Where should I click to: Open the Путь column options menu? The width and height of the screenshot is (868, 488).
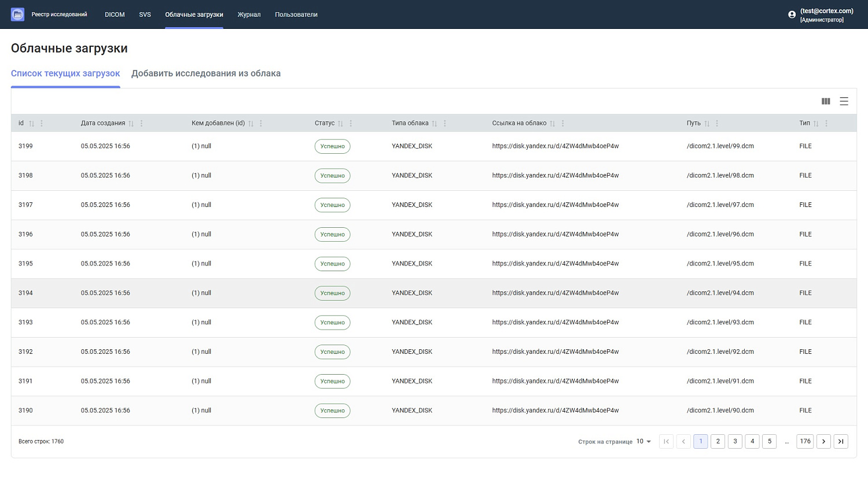click(717, 123)
